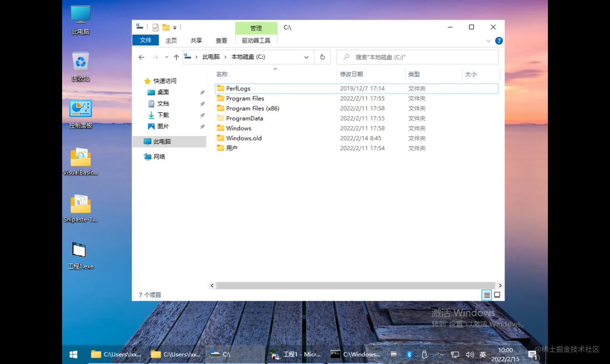Click 此电脑 in the address breadcrumb
Image resolution: width=610 pixels, height=364 pixels.
(211, 57)
